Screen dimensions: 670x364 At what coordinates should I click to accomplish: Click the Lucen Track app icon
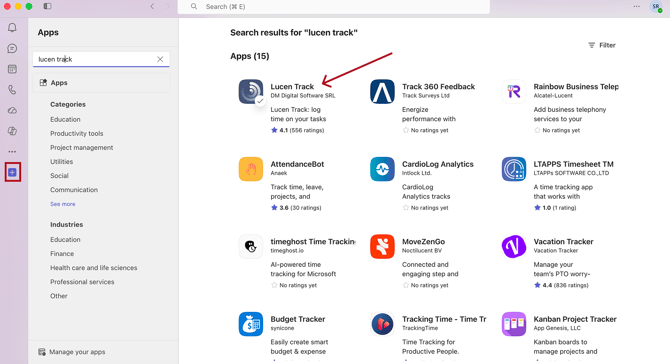[251, 91]
